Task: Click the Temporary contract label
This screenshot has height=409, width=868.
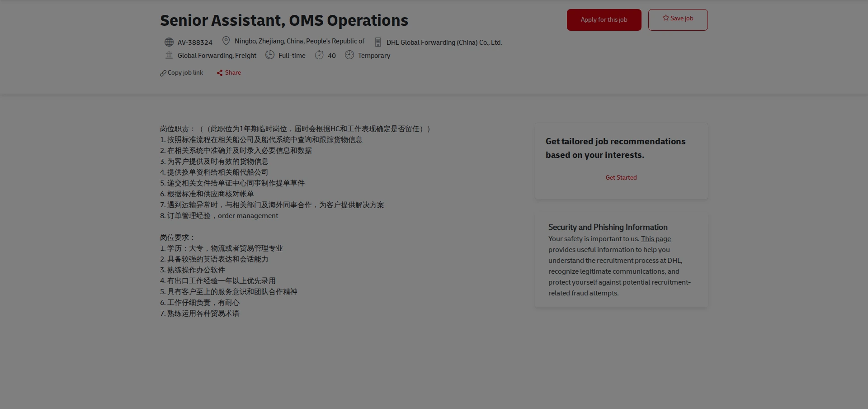Action: coord(374,56)
